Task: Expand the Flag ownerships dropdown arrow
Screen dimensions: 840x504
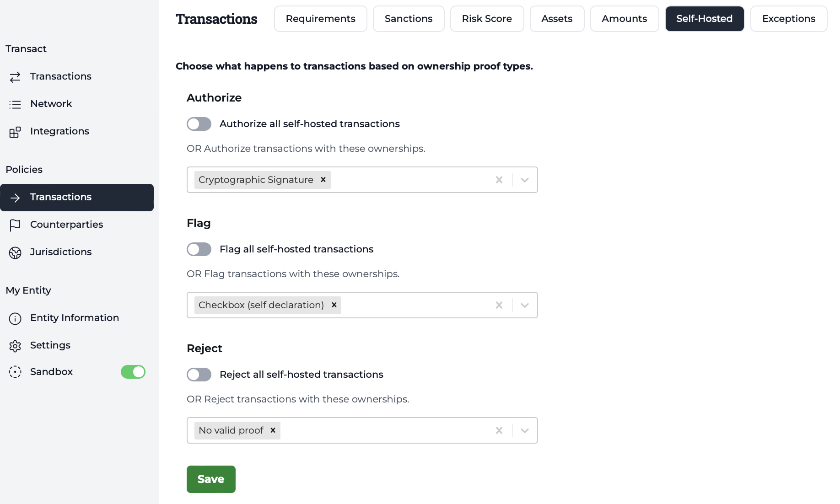Action: tap(525, 305)
